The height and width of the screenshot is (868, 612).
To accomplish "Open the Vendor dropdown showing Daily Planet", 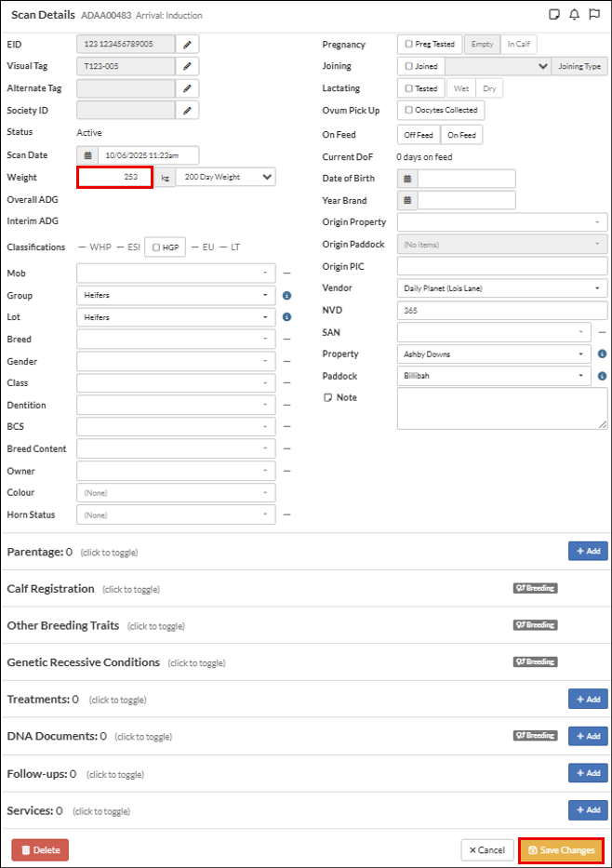I will (501, 288).
